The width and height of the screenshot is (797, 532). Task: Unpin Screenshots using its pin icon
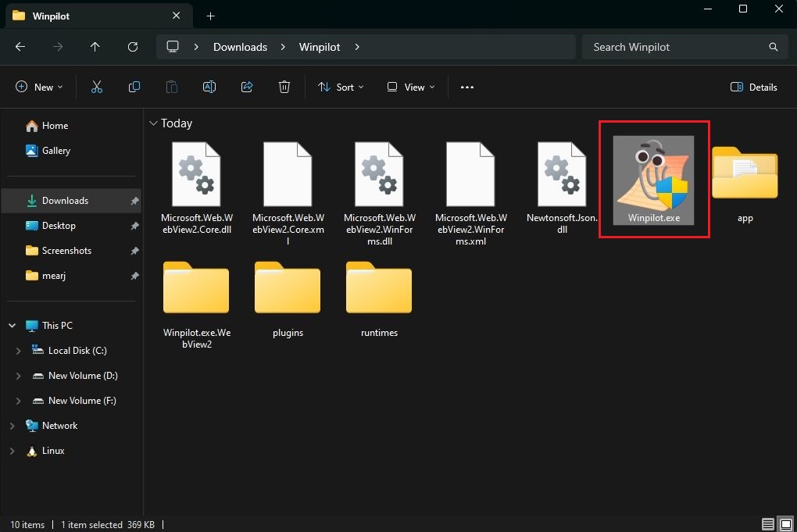134,251
